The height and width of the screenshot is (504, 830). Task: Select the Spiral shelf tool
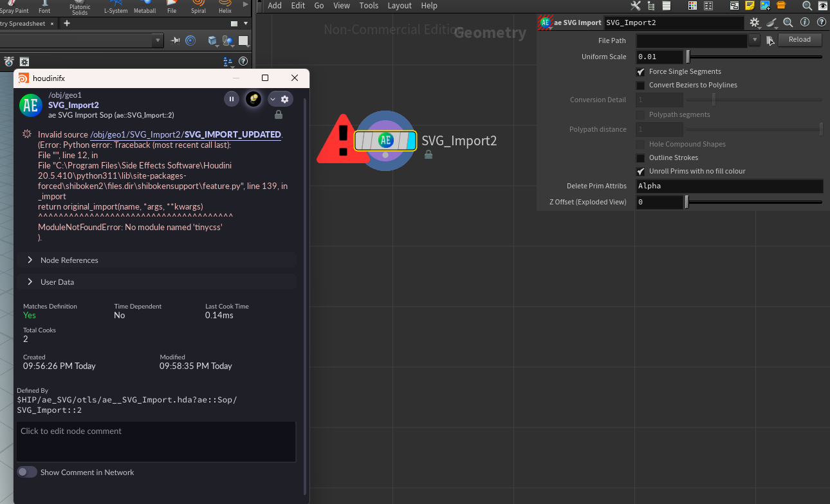[x=198, y=7]
